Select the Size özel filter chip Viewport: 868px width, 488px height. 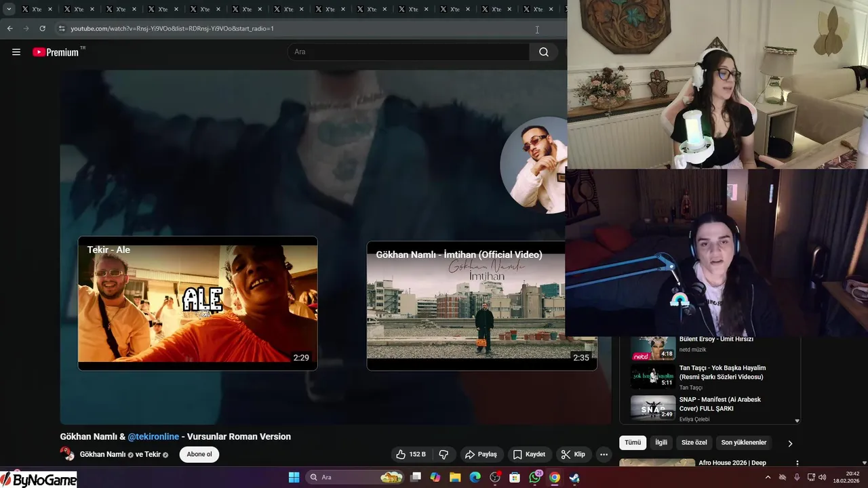pyautogui.click(x=694, y=443)
